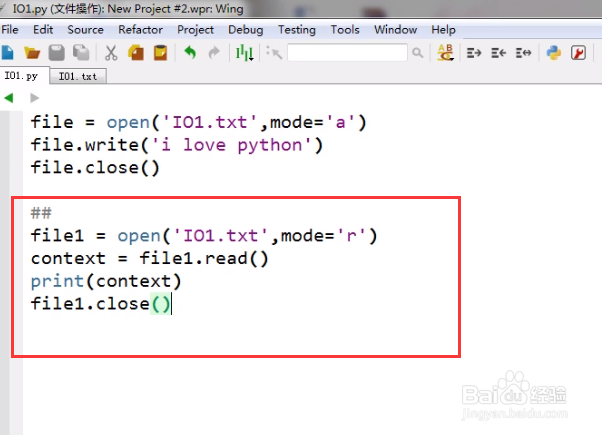Screen dimensions: 602x435
Task: Open the Debug menu
Action: [245, 30]
